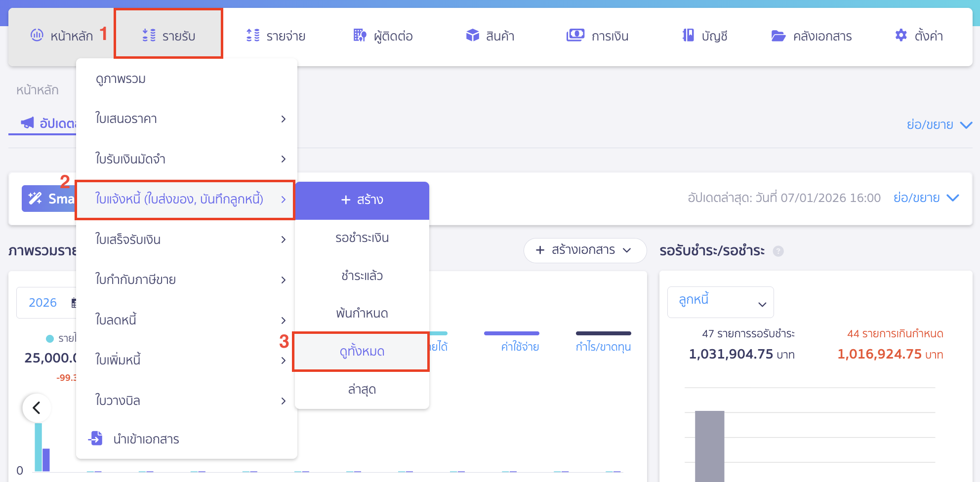Click the ค่าใช้จ่าย chart legend link

tap(520, 347)
